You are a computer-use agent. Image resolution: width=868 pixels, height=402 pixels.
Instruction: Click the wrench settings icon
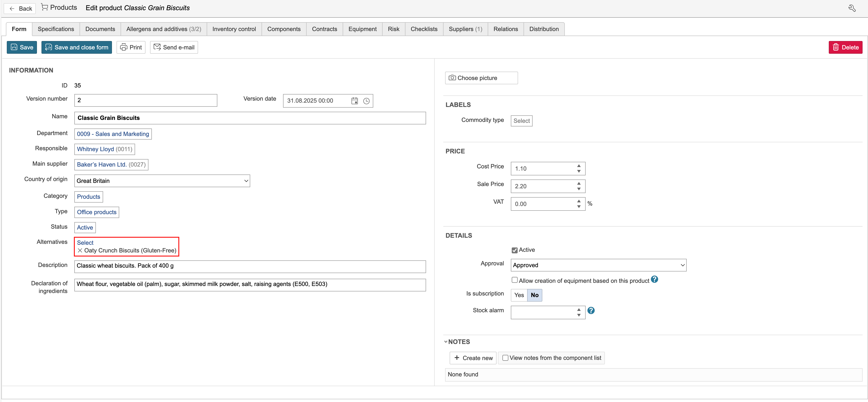coord(852,8)
